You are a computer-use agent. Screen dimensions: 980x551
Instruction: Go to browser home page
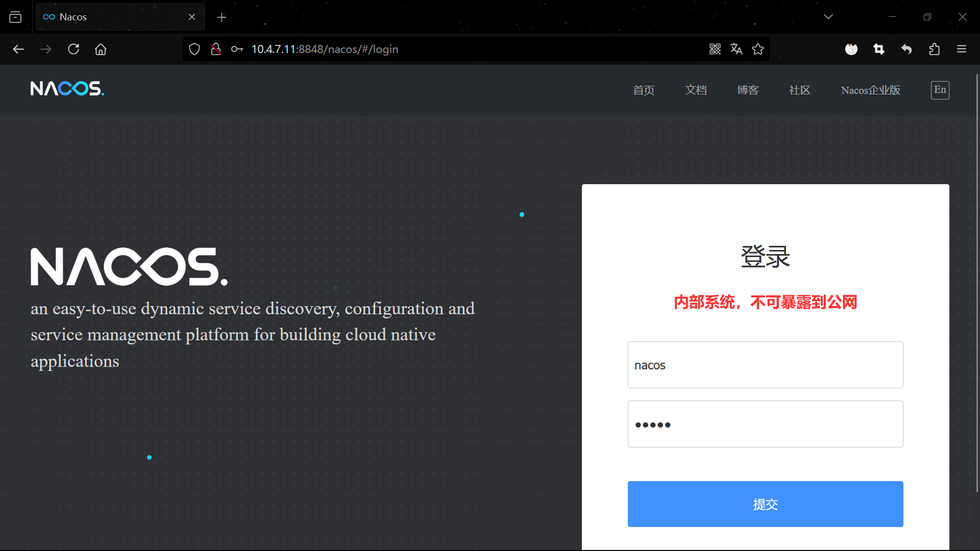(101, 49)
